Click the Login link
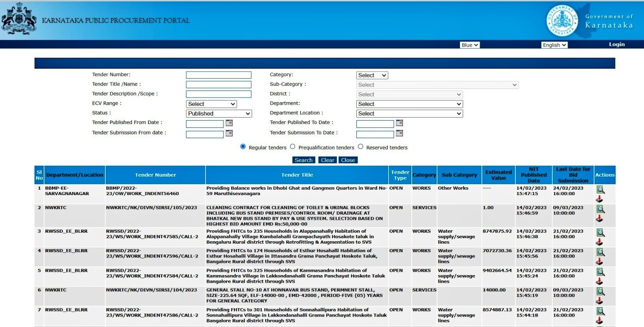The height and width of the screenshot is (327, 644). [x=616, y=44]
